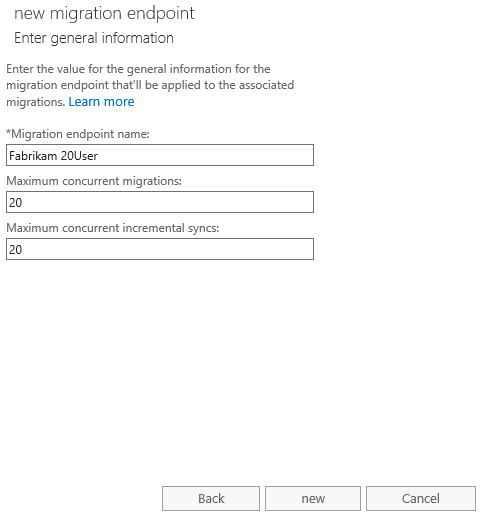This screenshot has width=486, height=523.
Task: Click the 'new migration endpoint' heading
Action: [104, 14]
